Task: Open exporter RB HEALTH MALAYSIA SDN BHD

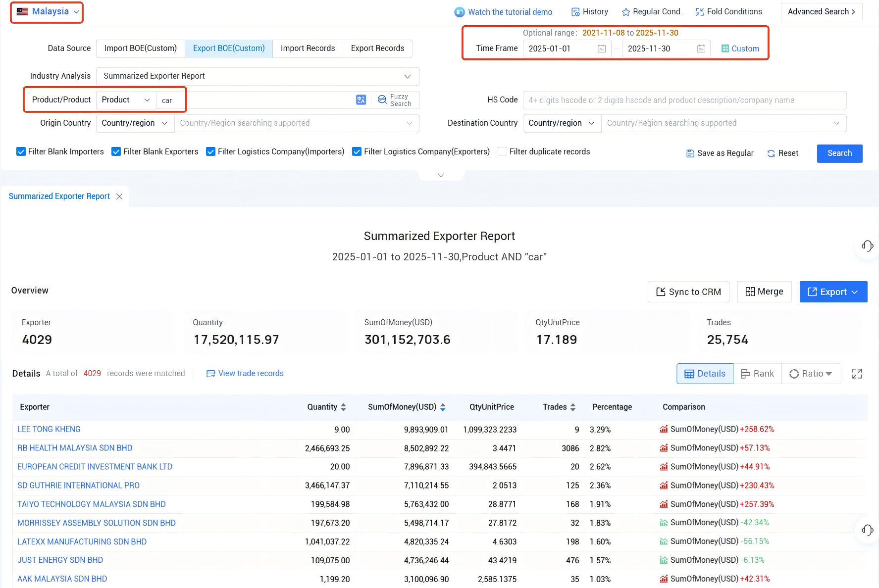Action: pos(75,448)
